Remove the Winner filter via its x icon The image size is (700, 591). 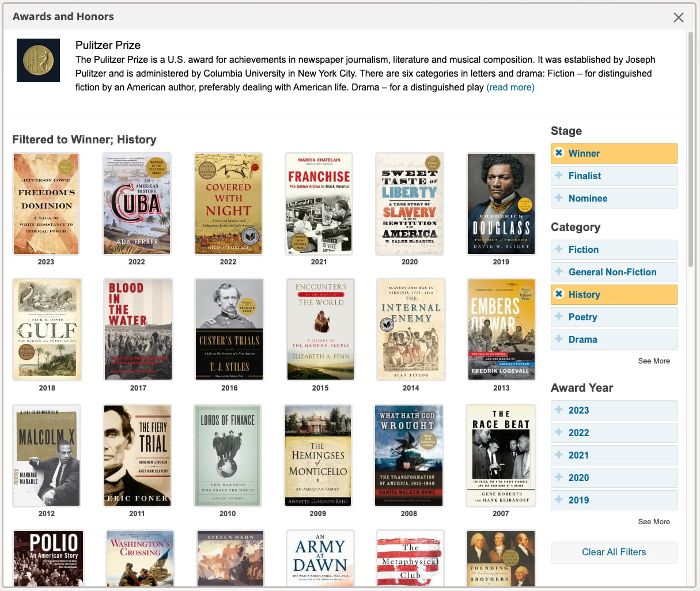558,153
